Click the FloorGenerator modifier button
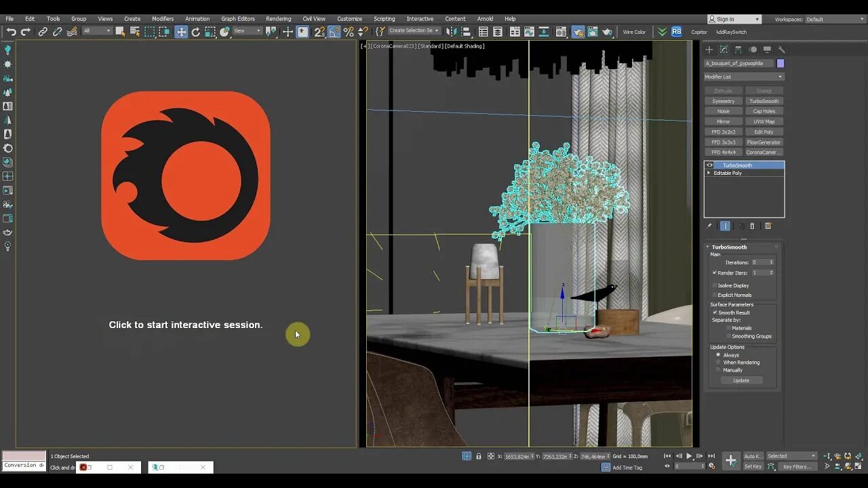This screenshot has height=488, width=868. tap(764, 142)
